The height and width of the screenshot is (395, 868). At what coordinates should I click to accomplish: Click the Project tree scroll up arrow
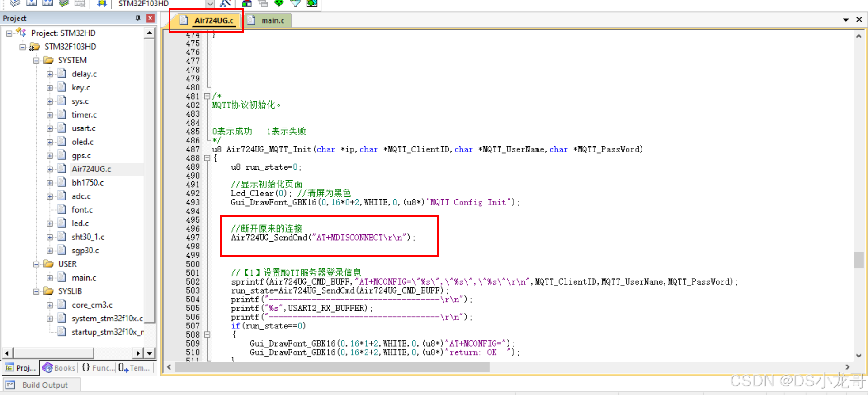pos(149,33)
